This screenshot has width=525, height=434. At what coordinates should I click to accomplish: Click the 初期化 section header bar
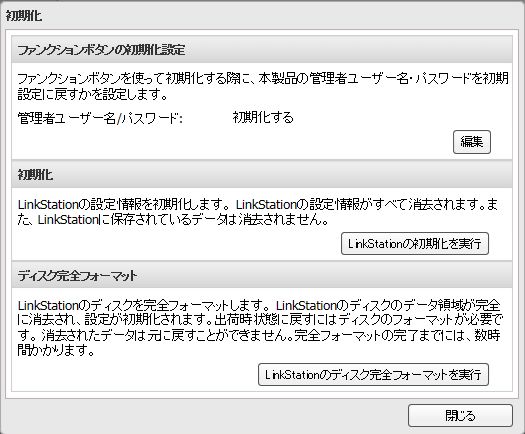[x=262, y=174]
